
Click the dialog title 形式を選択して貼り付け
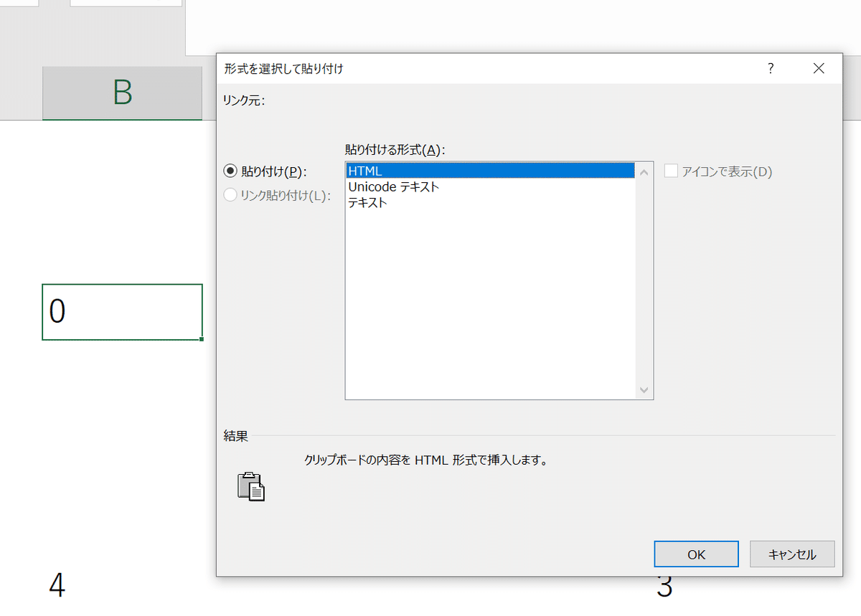click(x=283, y=68)
